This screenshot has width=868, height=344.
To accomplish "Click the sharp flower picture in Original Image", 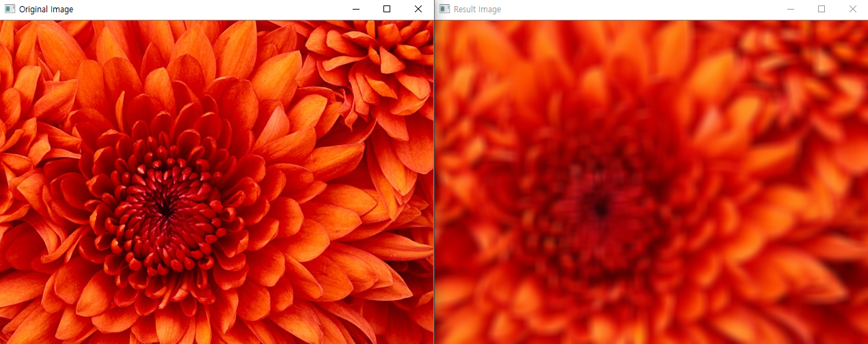I will (x=217, y=182).
